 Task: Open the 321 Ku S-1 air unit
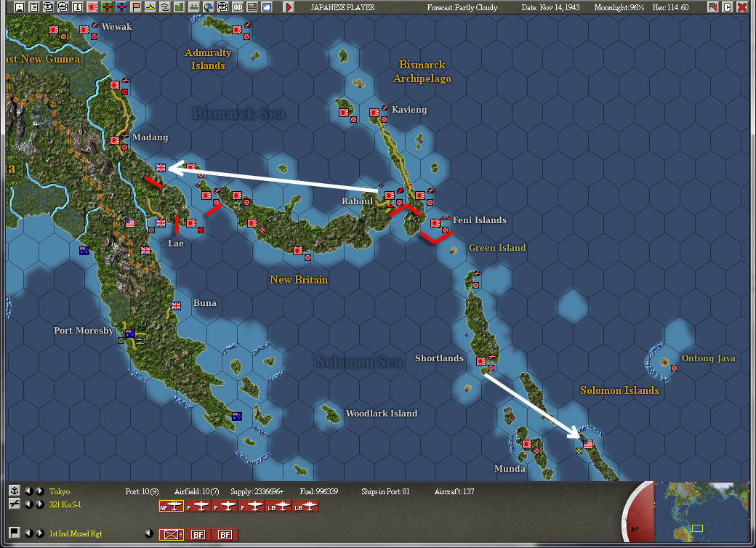(65, 504)
